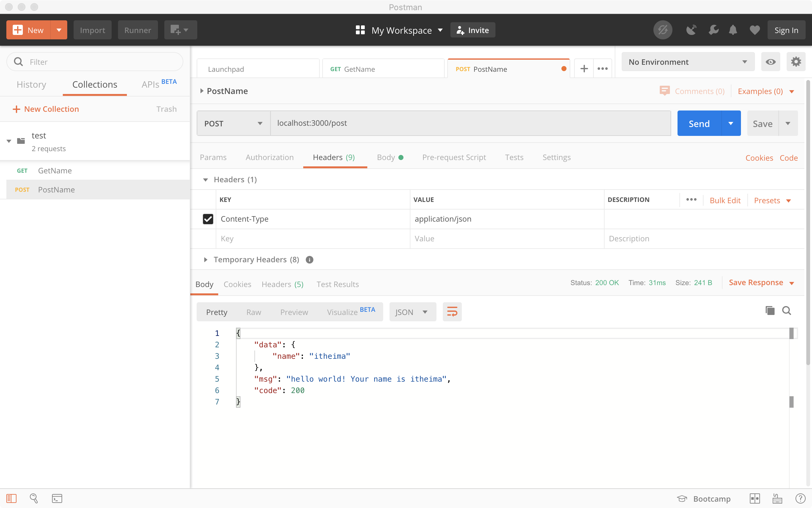This screenshot has height=508, width=812.
Task: Open Postman console icon in status bar
Action: (57, 498)
